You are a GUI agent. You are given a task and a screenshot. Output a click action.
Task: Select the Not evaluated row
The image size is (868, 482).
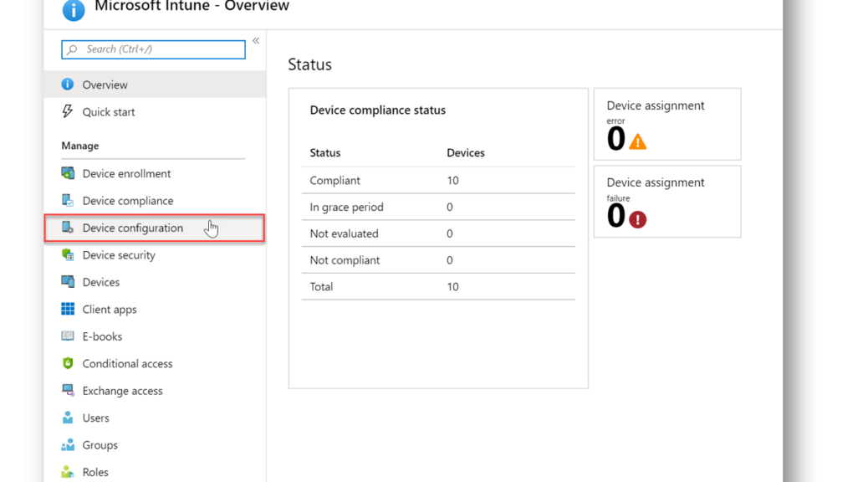click(438, 233)
